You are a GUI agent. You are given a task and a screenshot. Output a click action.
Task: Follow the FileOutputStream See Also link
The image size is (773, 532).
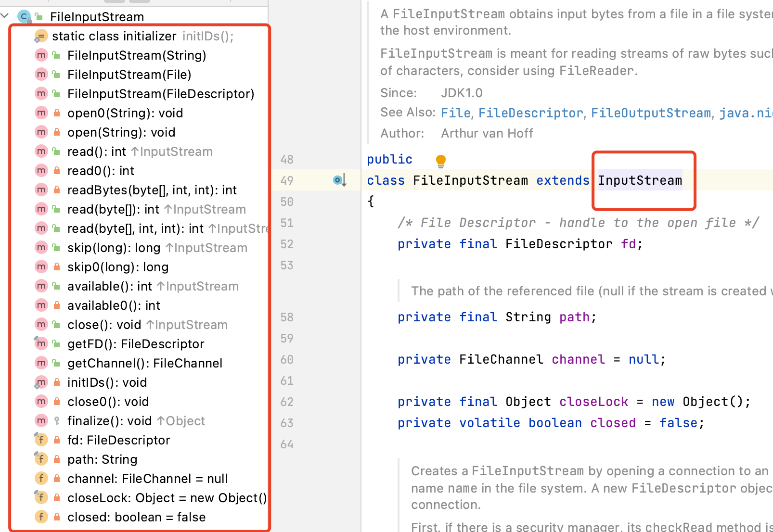(651, 113)
